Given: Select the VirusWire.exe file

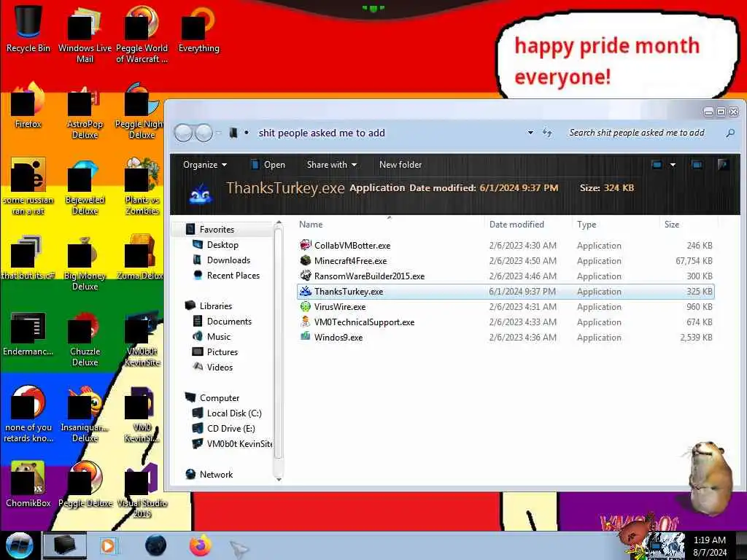Looking at the screenshot, I should pyautogui.click(x=340, y=307).
